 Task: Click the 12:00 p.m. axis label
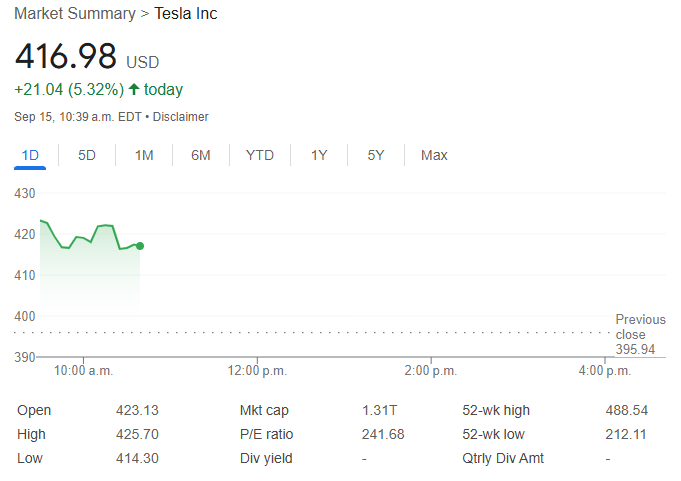pos(258,370)
